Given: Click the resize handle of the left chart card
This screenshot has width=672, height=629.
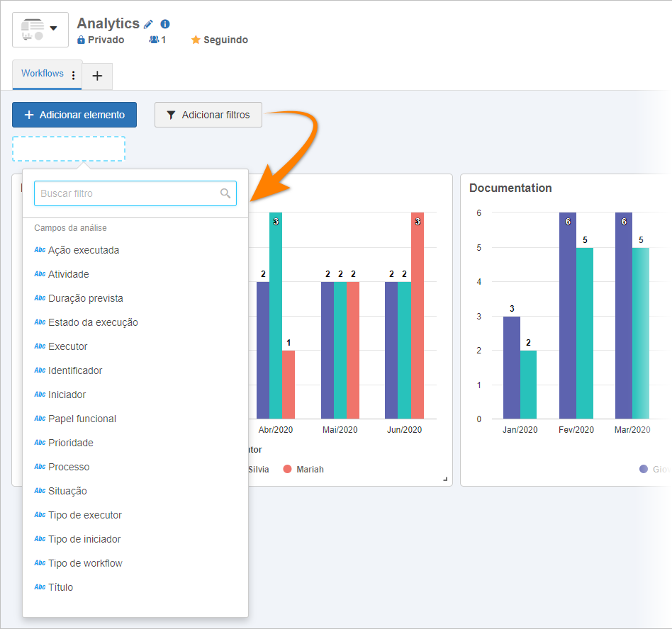Looking at the screenshot, I should 445,479.
